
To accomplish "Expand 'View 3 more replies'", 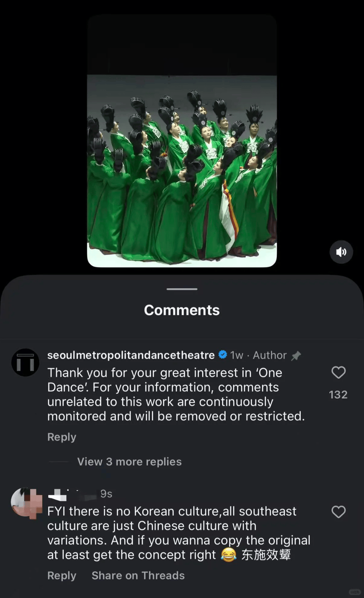I will point(129,461).
